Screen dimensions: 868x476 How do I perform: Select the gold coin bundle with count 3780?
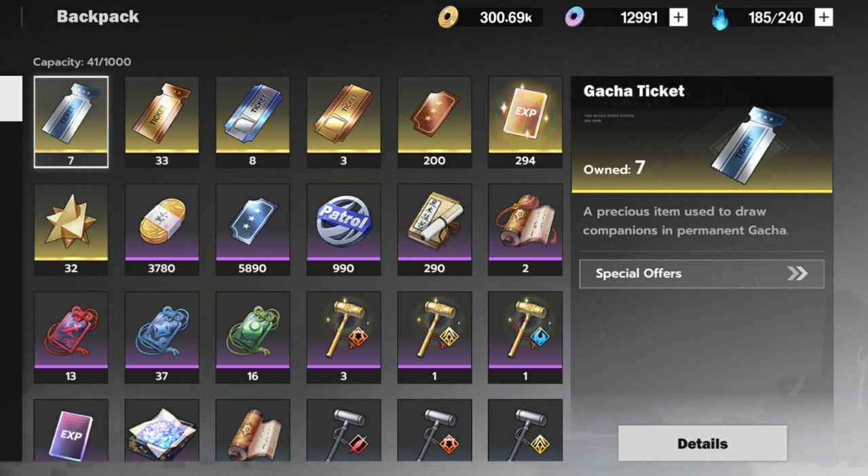(x=162, y=230)
